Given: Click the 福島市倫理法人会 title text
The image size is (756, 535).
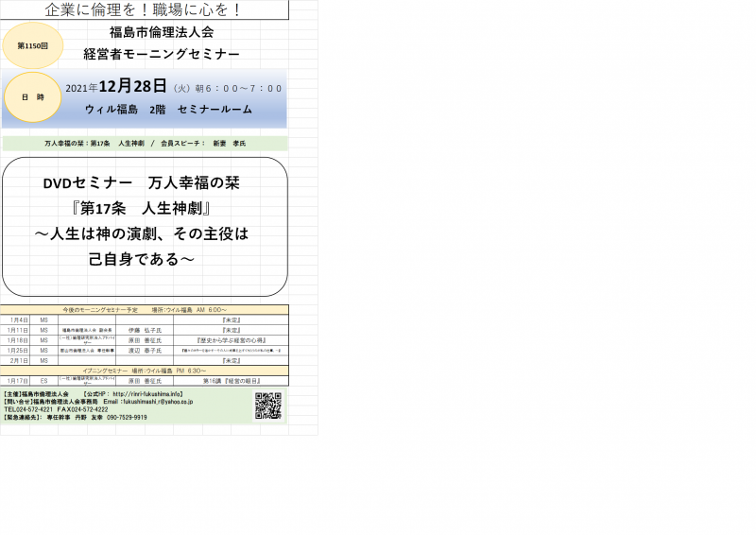Looking at the screenshot, I should point(162,33).
